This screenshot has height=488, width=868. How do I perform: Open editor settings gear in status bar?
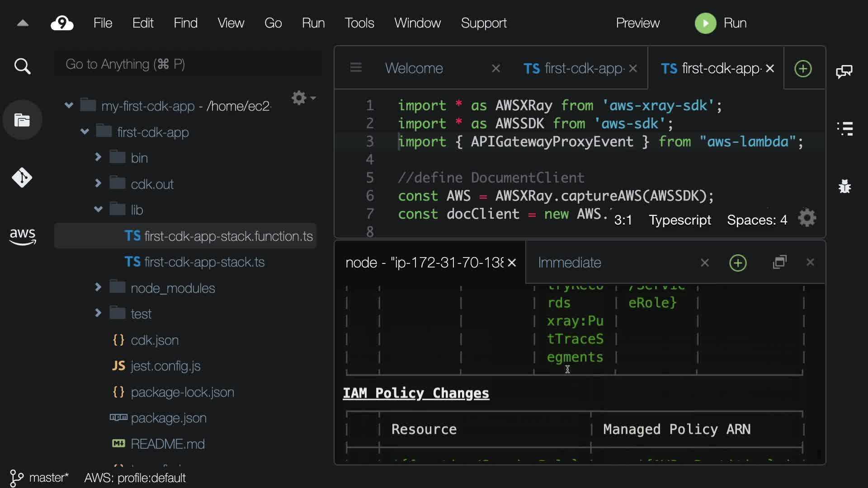pos(807,218)
